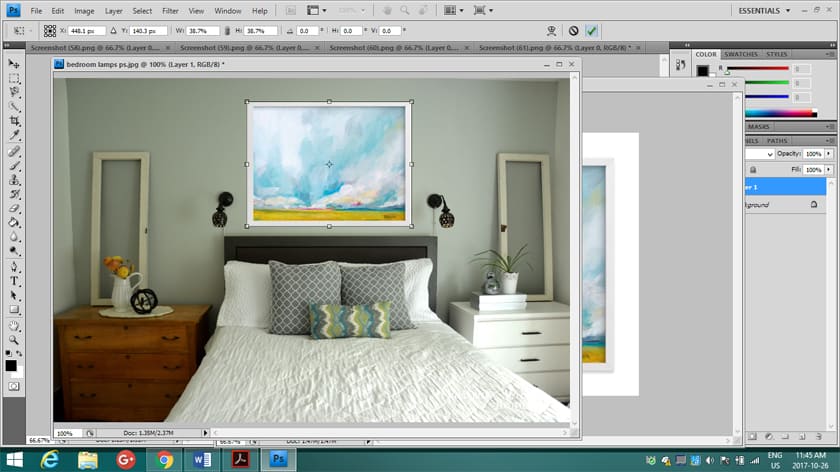Open the status bar info arrow
This screenshot has width=840, height=472.
[205, 432]
